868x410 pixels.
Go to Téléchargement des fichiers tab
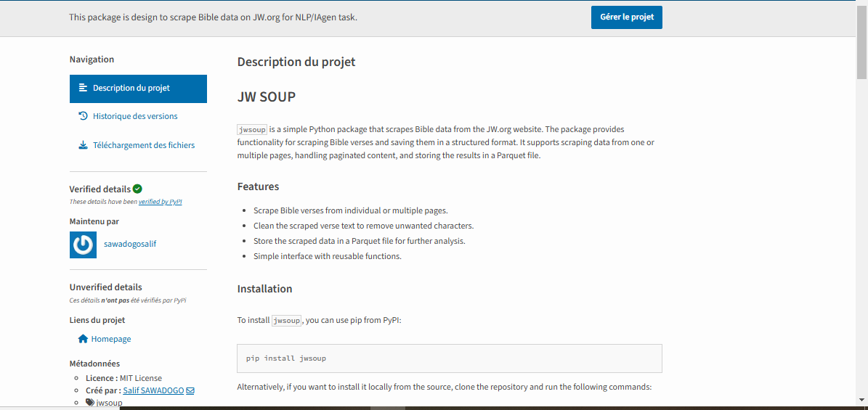point(144,145)
